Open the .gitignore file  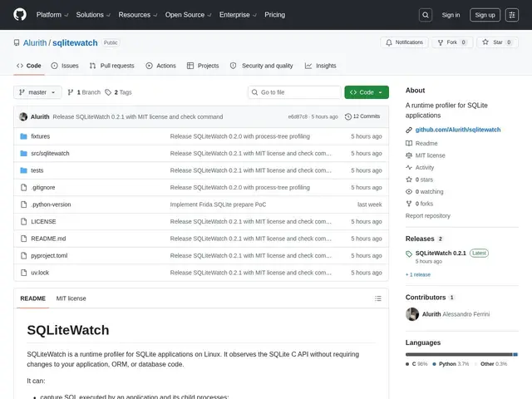click(43, 188)
